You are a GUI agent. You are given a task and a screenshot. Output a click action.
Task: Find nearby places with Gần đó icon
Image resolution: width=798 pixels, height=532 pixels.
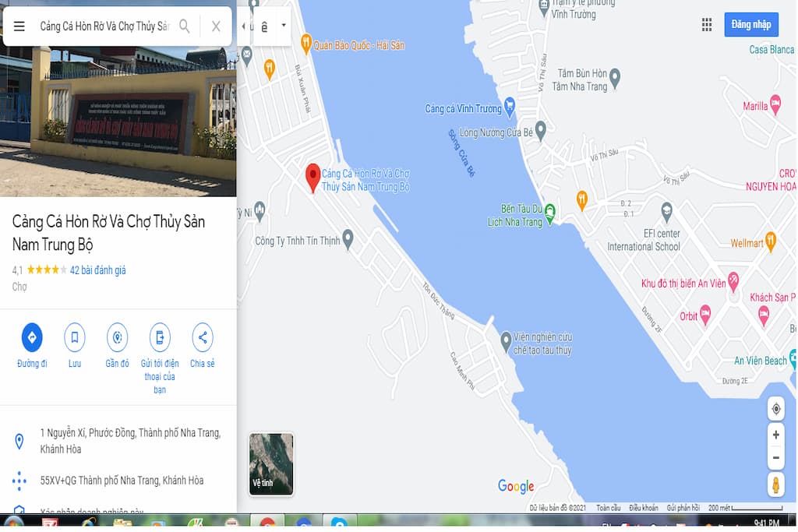coord(117,337)
